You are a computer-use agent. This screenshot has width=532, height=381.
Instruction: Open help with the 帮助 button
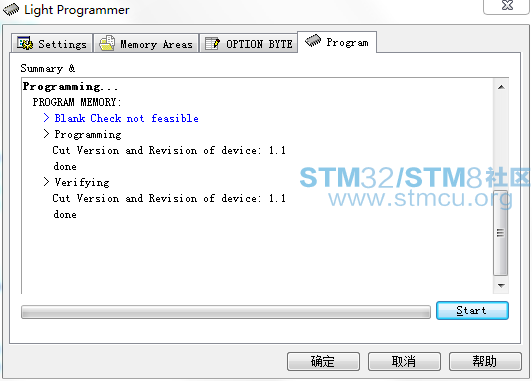coord(485,361)
